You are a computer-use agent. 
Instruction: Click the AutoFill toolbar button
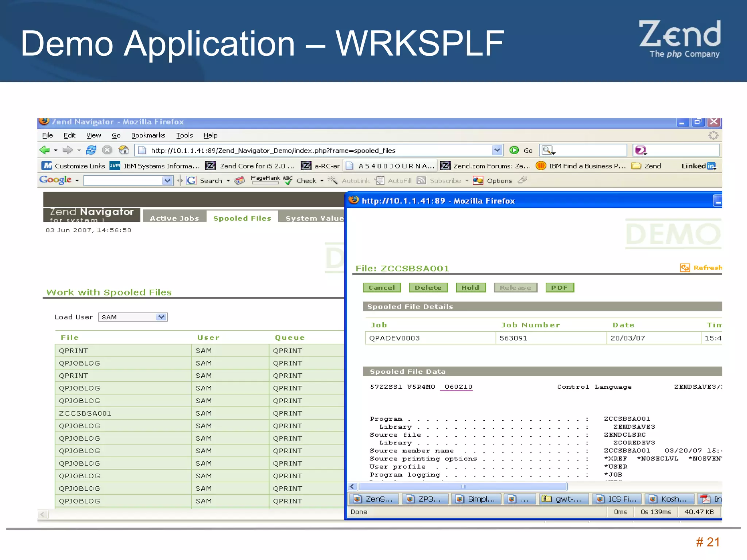394,180
